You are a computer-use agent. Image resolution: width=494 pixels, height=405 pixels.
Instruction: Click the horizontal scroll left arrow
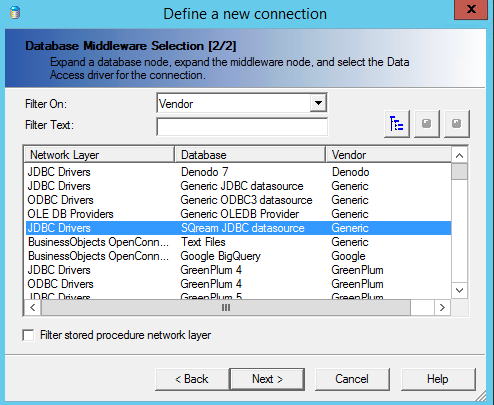tap(33, 307)
